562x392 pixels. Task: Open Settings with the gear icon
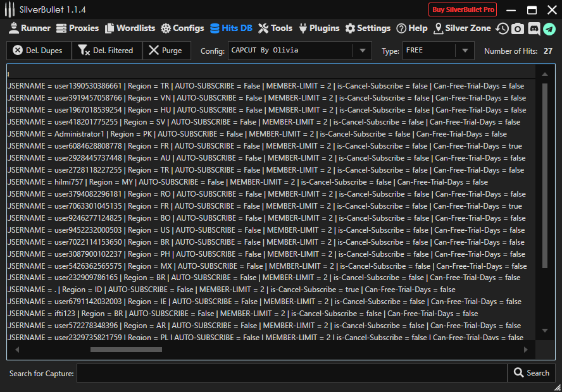368,28
